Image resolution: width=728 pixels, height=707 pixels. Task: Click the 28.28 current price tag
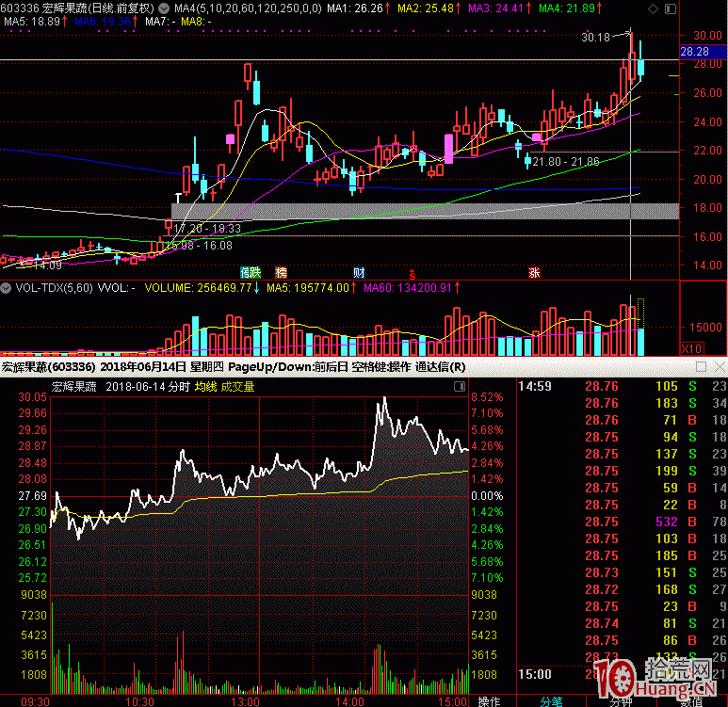(693, 52)
